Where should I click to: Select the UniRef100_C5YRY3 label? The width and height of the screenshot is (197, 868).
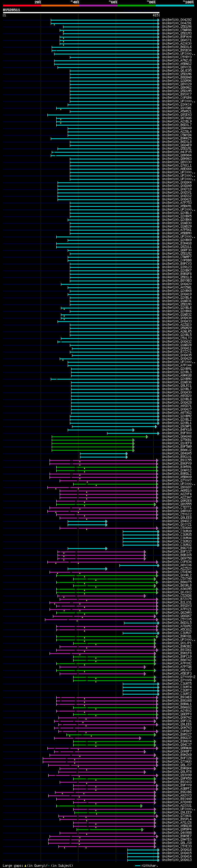tap(177, 57)
